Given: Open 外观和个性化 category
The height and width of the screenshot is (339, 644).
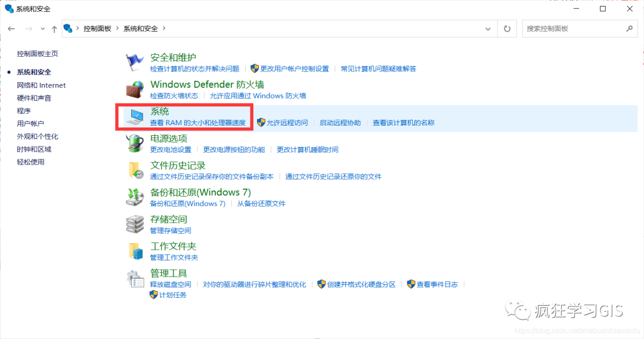Looking at the screenshot, I should tap(38, 136).
